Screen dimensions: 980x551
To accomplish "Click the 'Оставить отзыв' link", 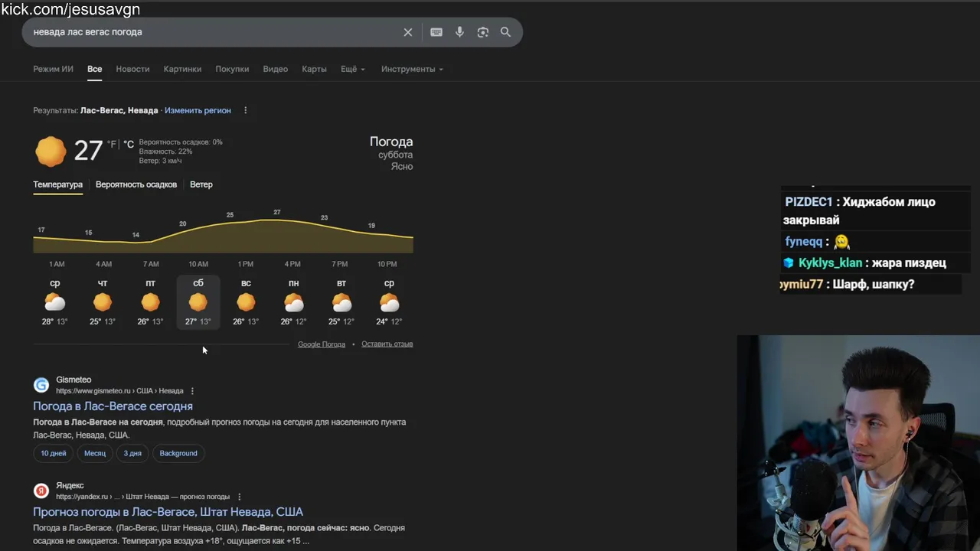I will [387, 344].
